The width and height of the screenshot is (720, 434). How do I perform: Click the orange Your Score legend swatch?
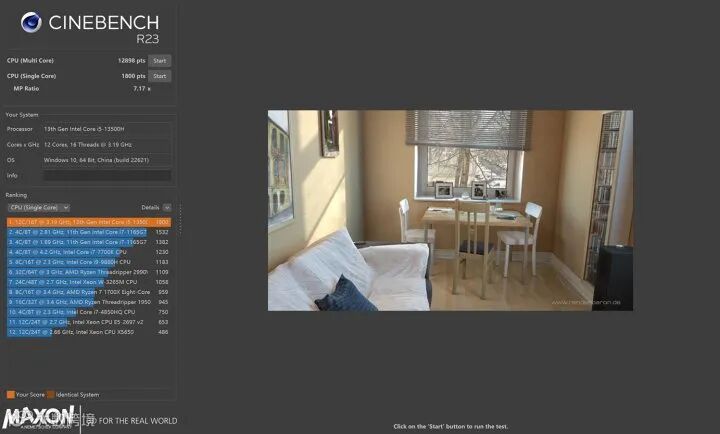click(x=11, y=395)
